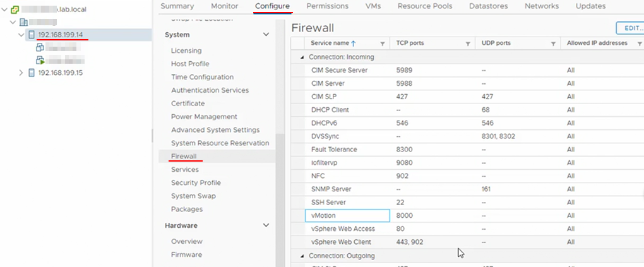
Task: Open Power Management settings
Action: tap(204, 117)
